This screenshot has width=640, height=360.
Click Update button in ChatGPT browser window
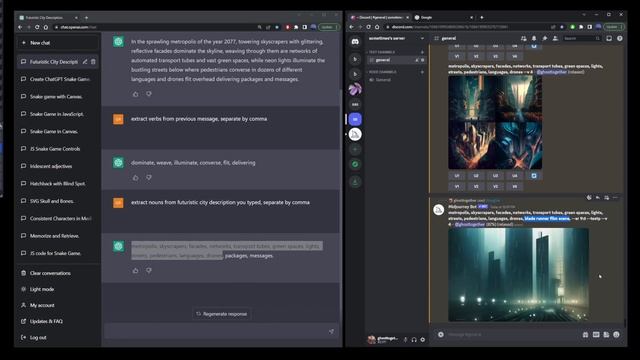click(328, 27)
